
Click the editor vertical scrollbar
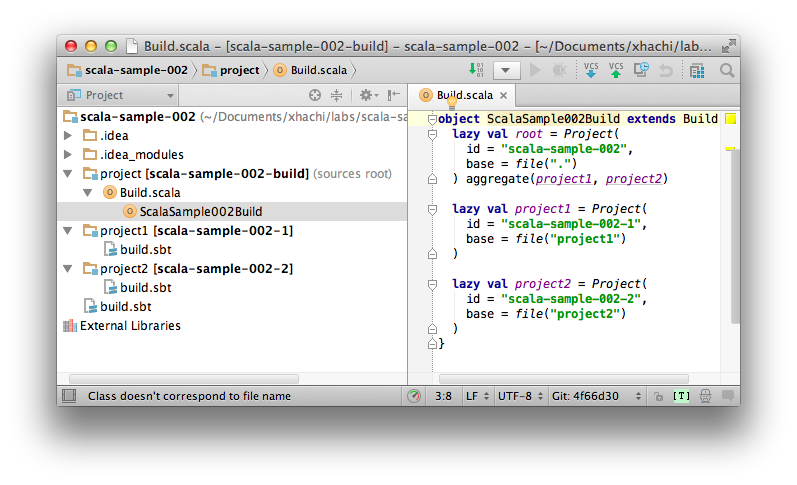pyautogui.click(x=735, y=236)
